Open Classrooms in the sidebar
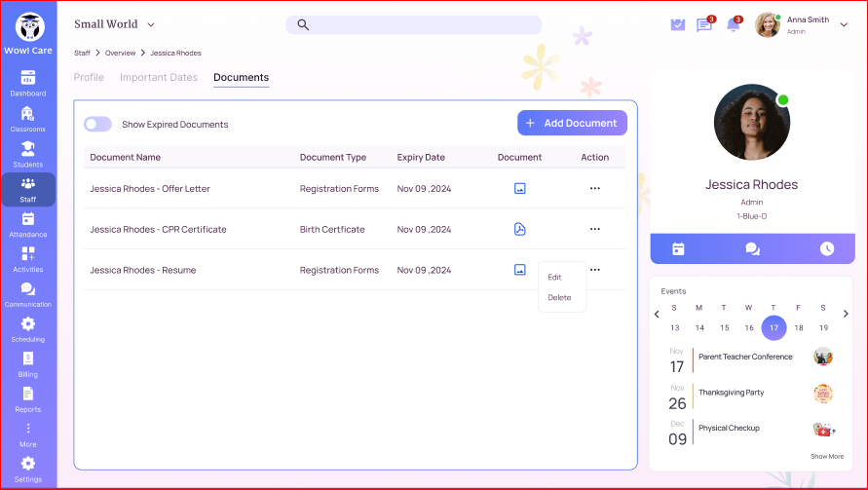The image size is (868, 490). click(27, 119)
